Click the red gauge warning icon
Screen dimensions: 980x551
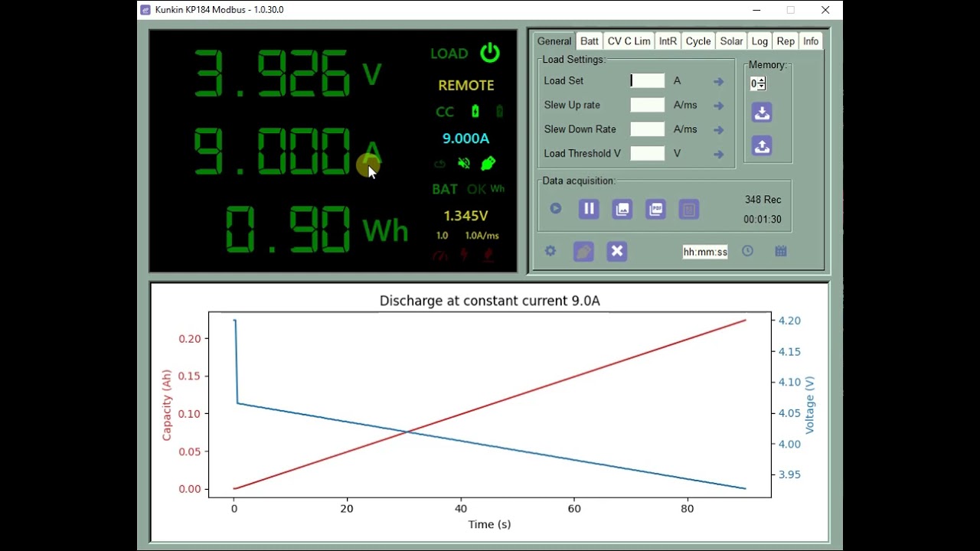tap(439, 256)
